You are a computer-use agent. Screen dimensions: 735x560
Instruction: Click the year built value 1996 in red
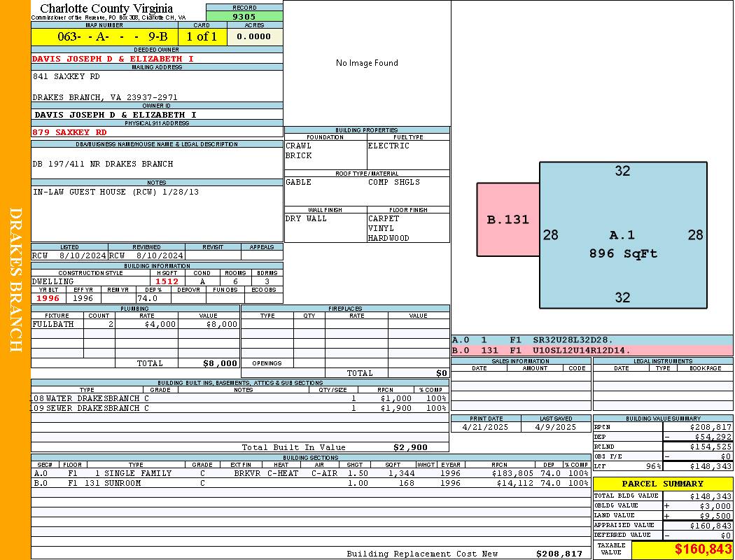click(x=48, y=298)
